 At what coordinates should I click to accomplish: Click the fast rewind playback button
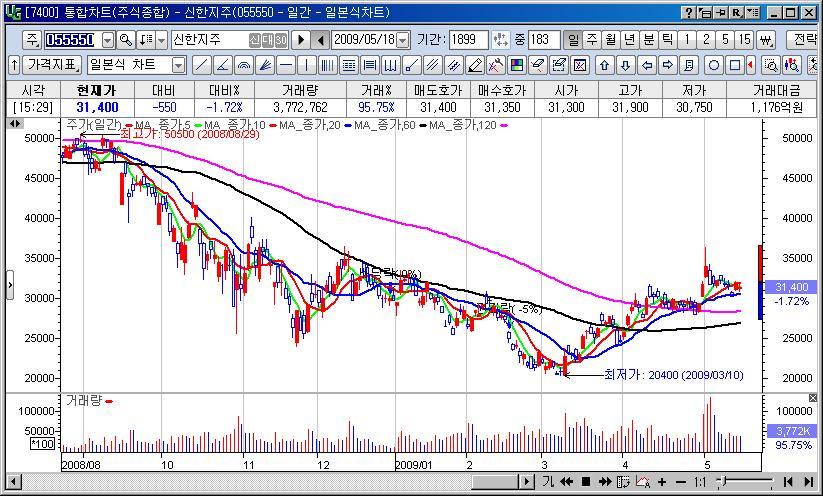tap(566, 482)
